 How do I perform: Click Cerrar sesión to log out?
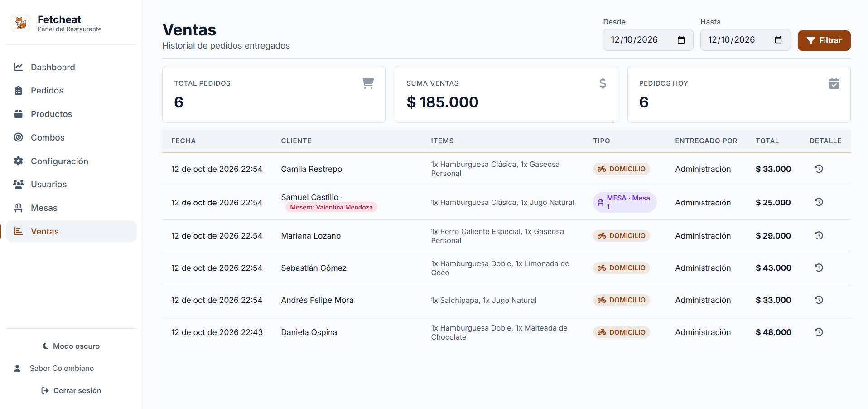[71, 390]
